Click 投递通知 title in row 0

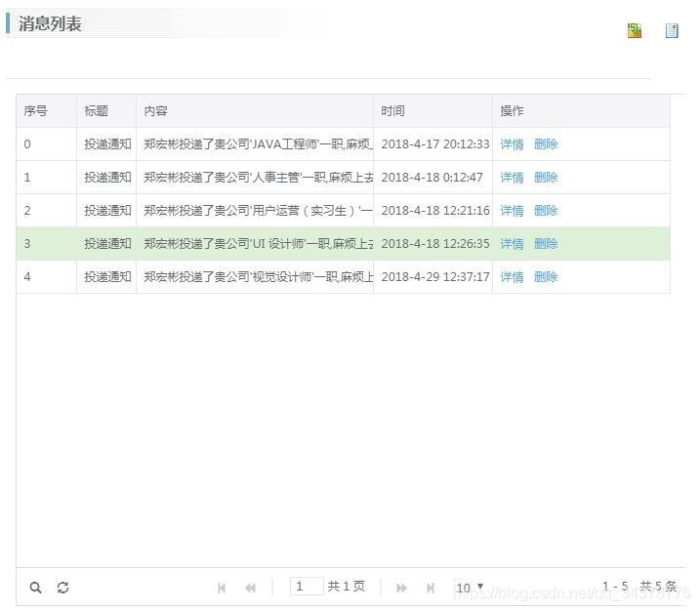click(107, 144)
